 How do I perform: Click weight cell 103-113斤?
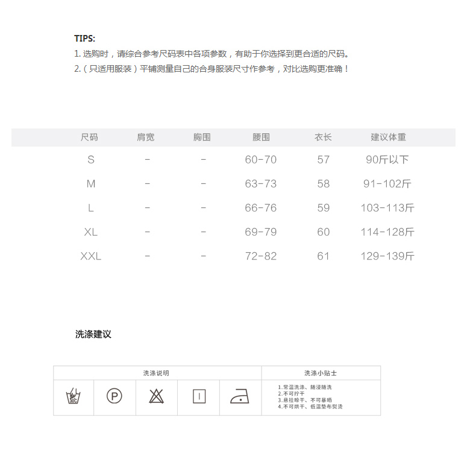(x=387, y=208)
